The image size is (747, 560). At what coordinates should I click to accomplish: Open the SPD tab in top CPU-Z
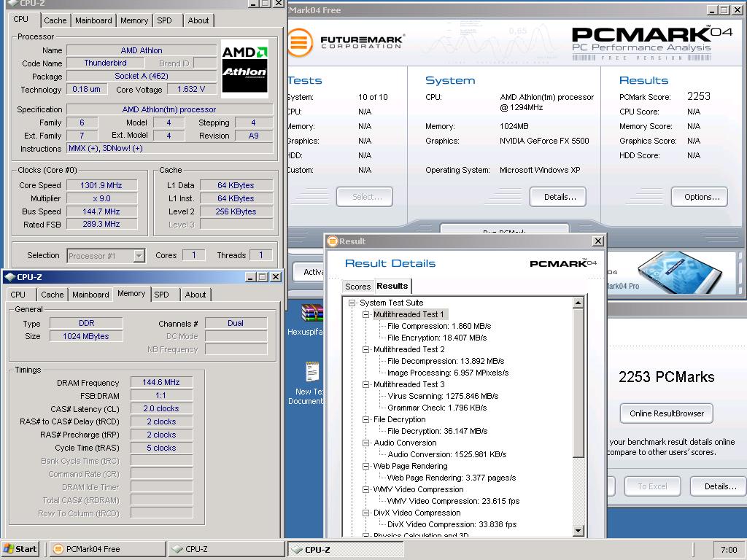point(164,20)
